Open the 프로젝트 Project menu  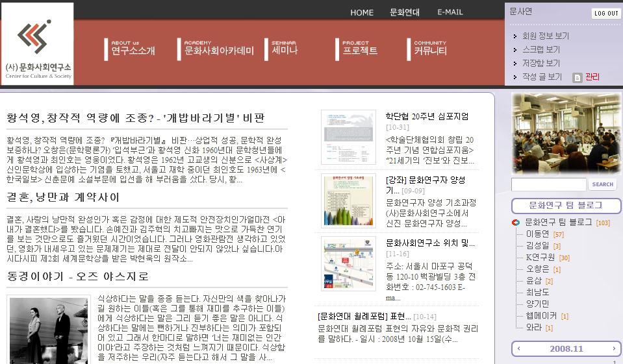tap(357, 49)
